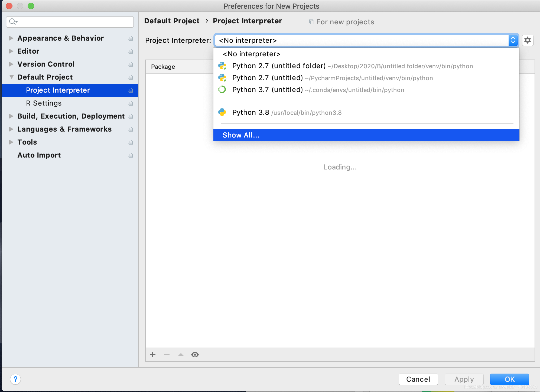The image size is (540, 392).
Task: Click the project-level icon beside Auto Import
Action: pos(130,155)
